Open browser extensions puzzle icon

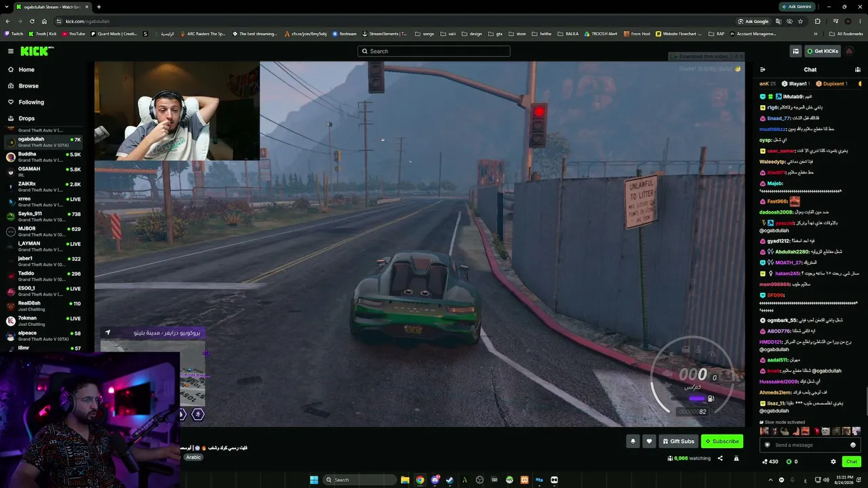(x=818, y=21)
